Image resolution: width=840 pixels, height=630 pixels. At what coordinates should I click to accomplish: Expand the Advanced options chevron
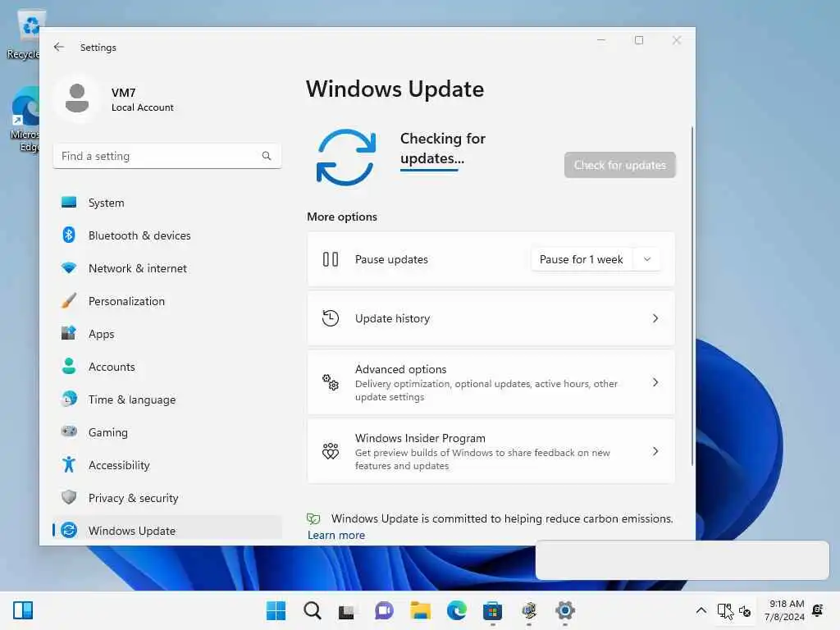click(655, 382)
